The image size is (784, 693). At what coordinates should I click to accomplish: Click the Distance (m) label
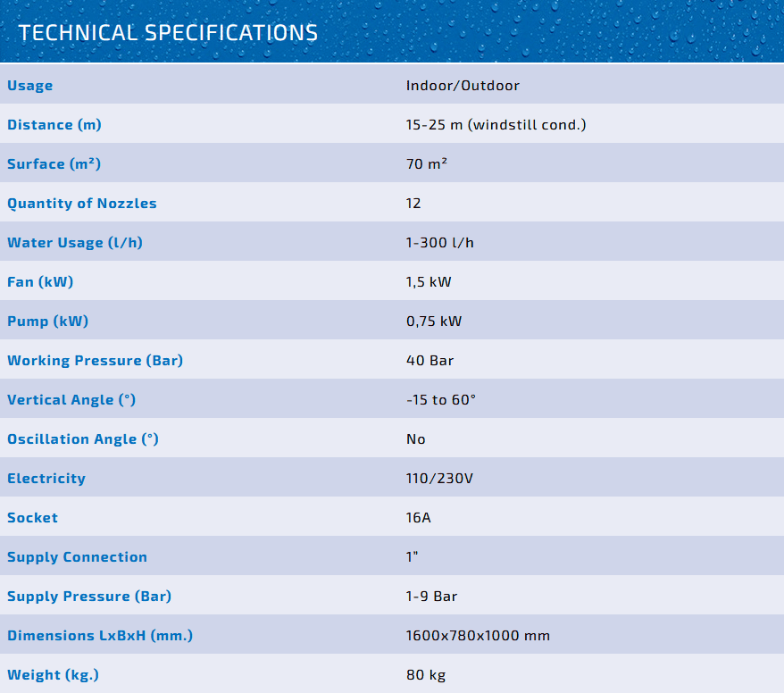click(54, 125)
